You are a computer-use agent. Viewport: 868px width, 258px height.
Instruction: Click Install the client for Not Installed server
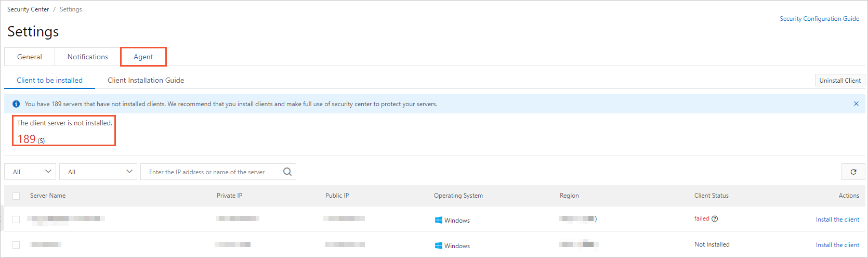837,245
